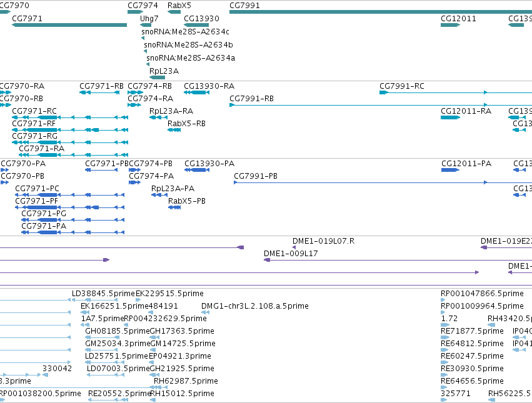The height and width of the screenshot is (403, 532).
Task: Click the CG7971 gene label
Action: [27, 18]
